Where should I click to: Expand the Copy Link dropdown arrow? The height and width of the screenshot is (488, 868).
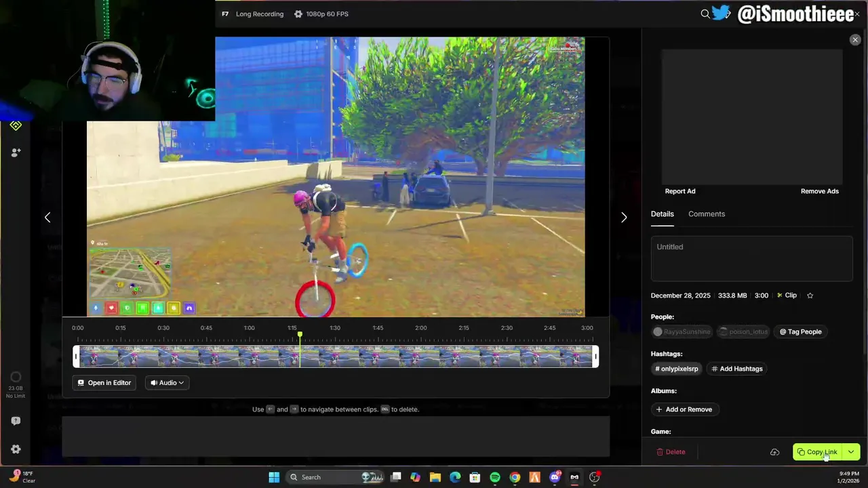(851, 452)
